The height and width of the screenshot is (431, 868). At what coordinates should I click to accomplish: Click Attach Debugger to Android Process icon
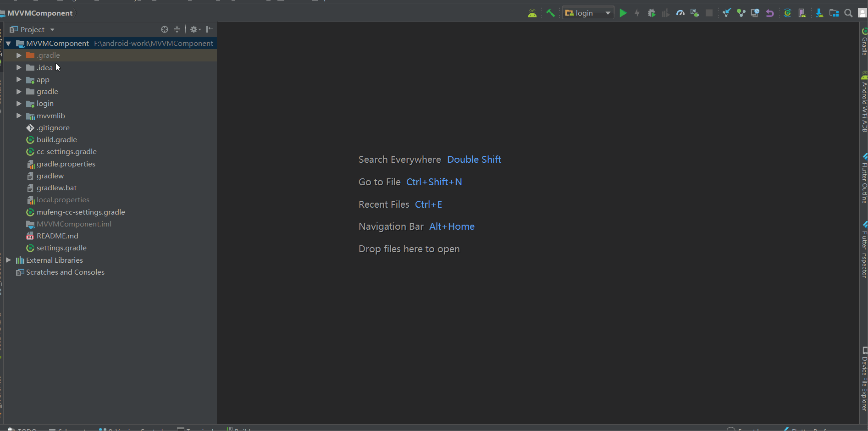[695, 13]
